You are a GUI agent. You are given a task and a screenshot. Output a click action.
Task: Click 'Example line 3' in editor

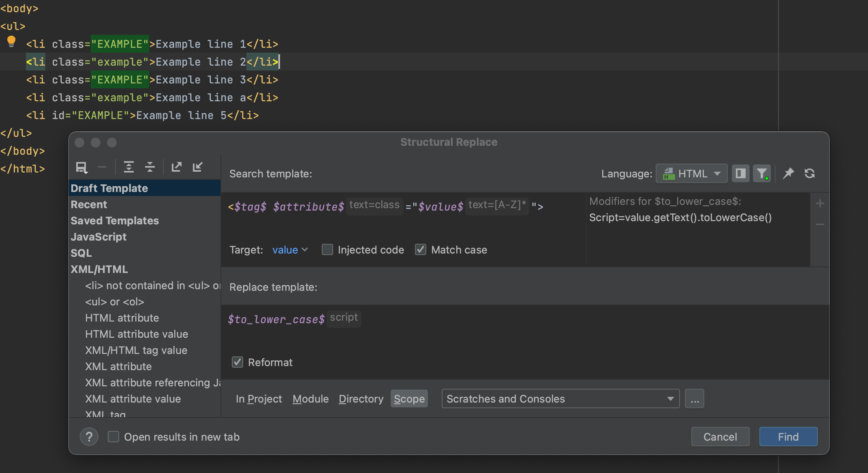coord(201,80)
